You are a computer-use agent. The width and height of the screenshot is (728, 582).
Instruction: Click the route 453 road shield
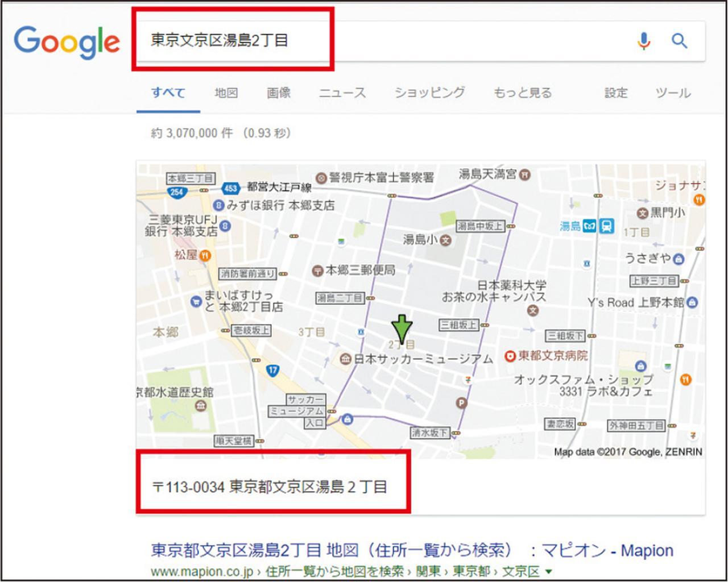231,188
